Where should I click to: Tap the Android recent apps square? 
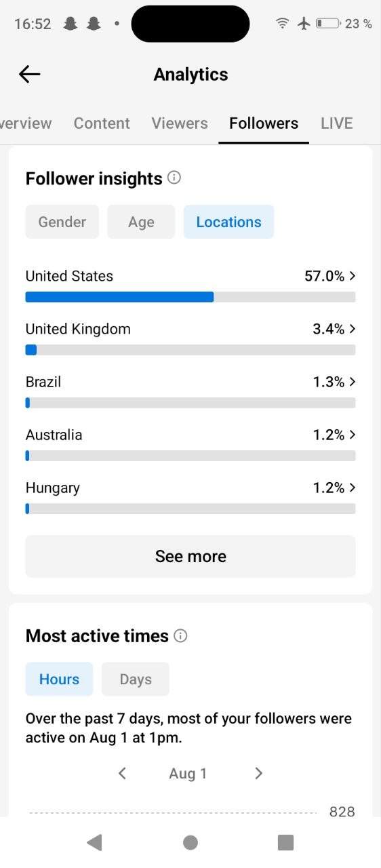pos(286,842)
